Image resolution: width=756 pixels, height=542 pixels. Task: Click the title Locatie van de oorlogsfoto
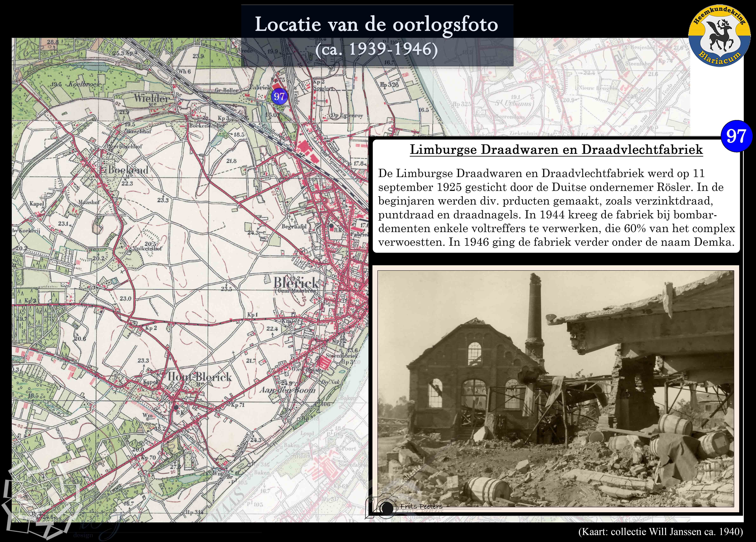tap(377, 24)
